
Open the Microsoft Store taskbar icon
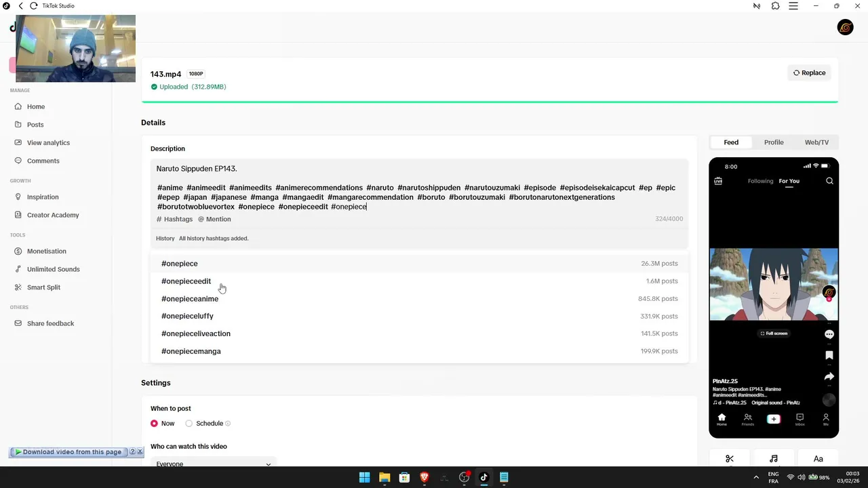point(404,477)
